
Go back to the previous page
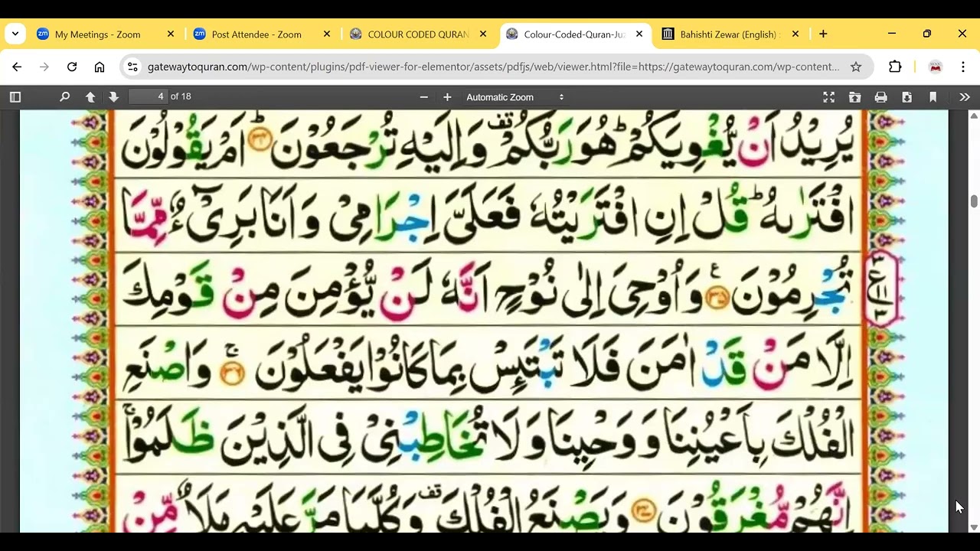(x=17, y=67)
